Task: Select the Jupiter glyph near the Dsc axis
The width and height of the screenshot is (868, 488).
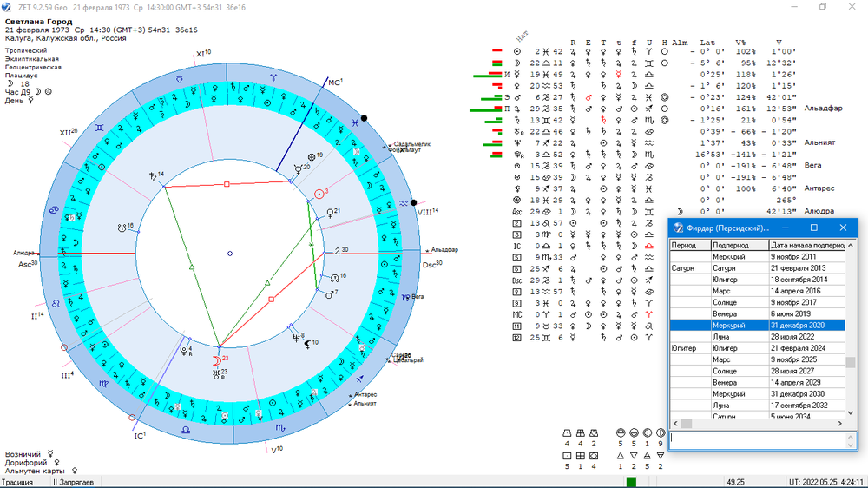Action: click(338, 253)
